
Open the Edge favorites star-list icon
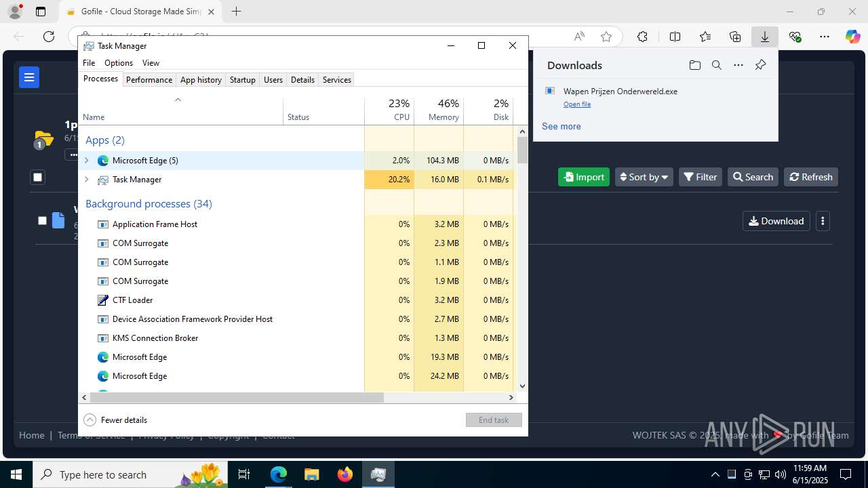coord(705,37)
